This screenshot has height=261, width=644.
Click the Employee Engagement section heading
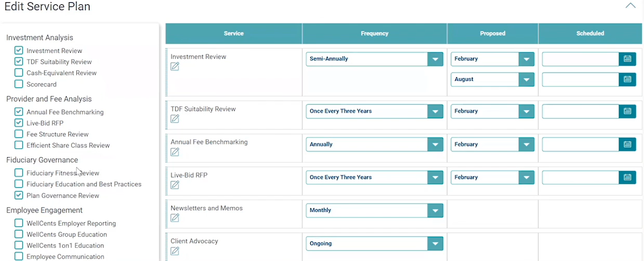(x=44, y=210)
